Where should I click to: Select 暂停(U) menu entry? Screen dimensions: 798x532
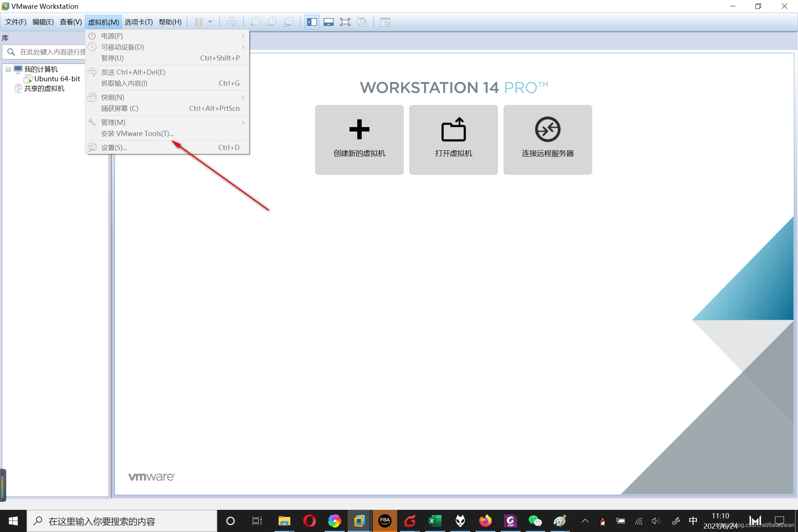[x=167, y=58]
